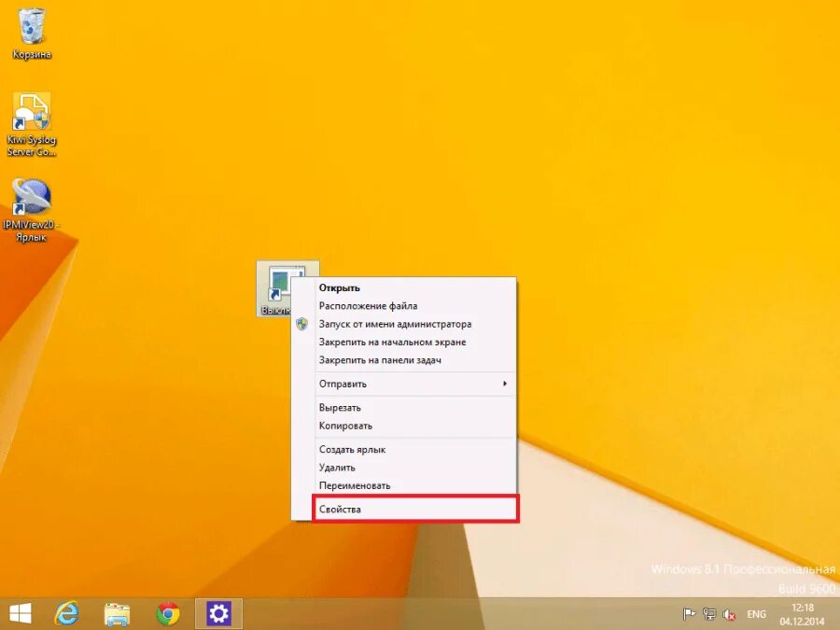Select Создать ярлык menu entry
This screenshot has height=630, width=840.
click(x=404, y=450)
